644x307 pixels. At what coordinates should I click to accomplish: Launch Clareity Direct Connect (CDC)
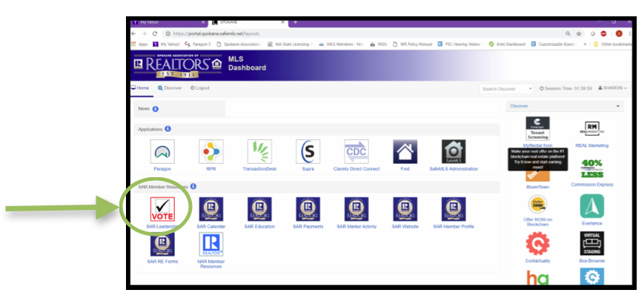point(356,152)
